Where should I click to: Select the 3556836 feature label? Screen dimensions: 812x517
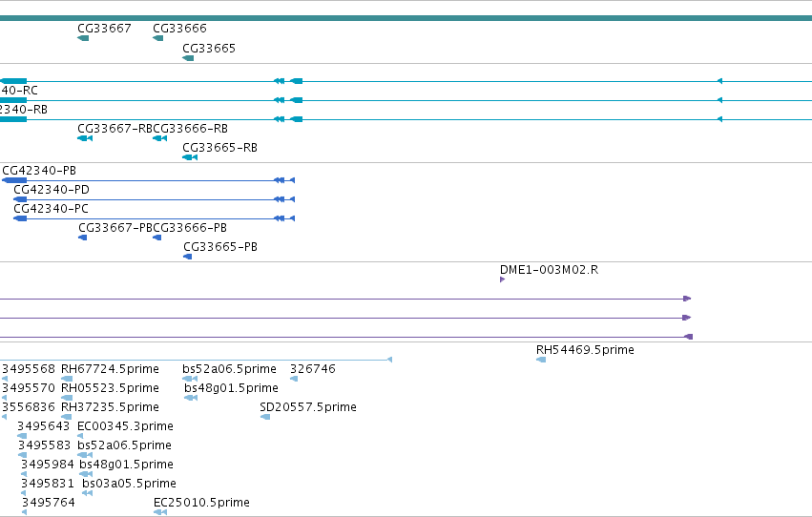click(x=29, y=407)
